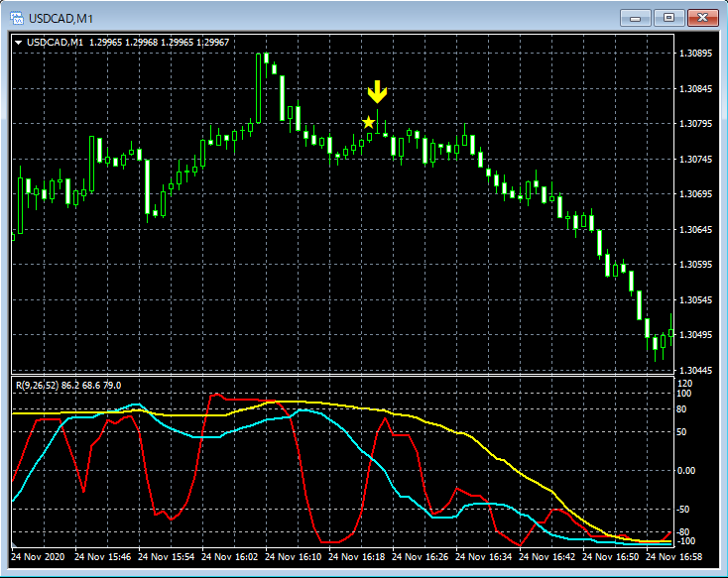Click the USDCAD,M1 title bar text
The image size is (728, 578).
click(x=61, y=18)
